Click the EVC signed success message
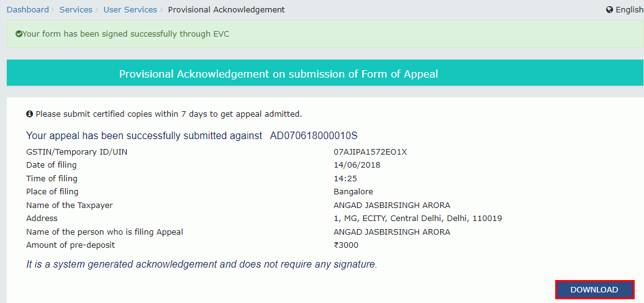The height and width of the screenshot is (303, 644). pyautogui.click(x=122, y=34)
